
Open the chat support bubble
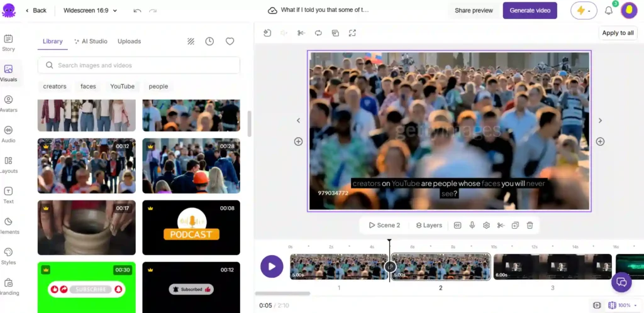pos(621,282)
